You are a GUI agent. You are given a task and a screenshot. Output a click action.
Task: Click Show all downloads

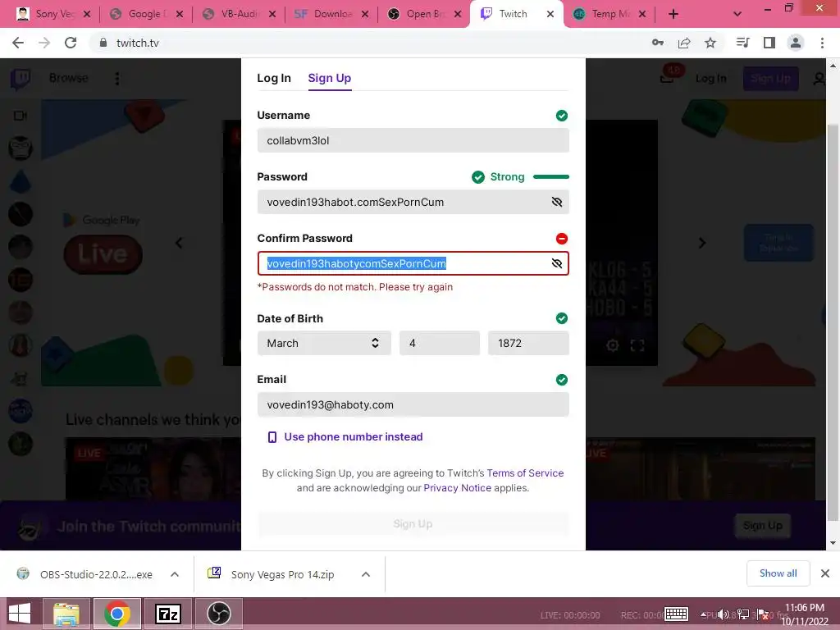coord(778,573)
